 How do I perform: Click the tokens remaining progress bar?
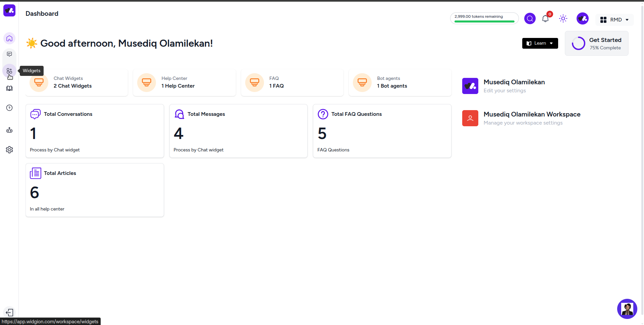tap(484, 18)
